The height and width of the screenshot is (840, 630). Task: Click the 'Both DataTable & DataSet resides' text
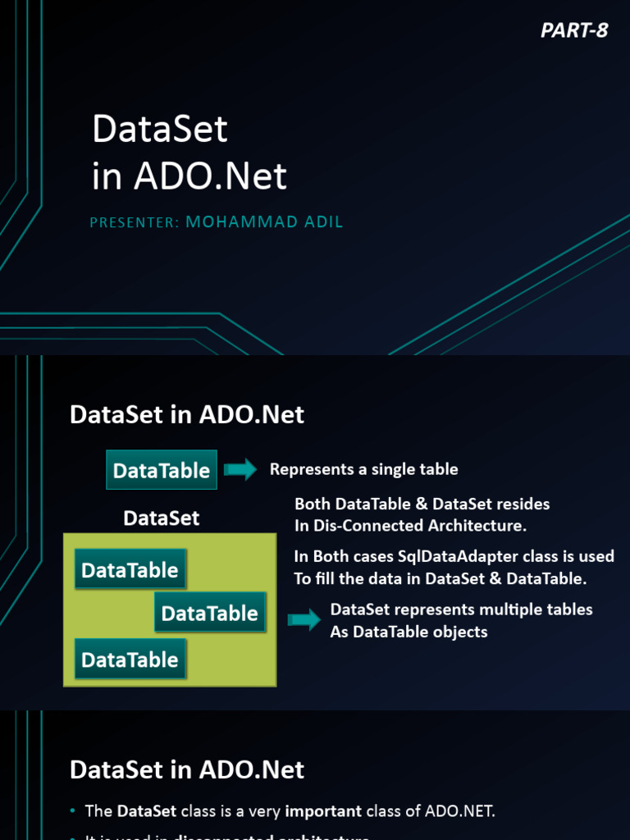(422, 504)
